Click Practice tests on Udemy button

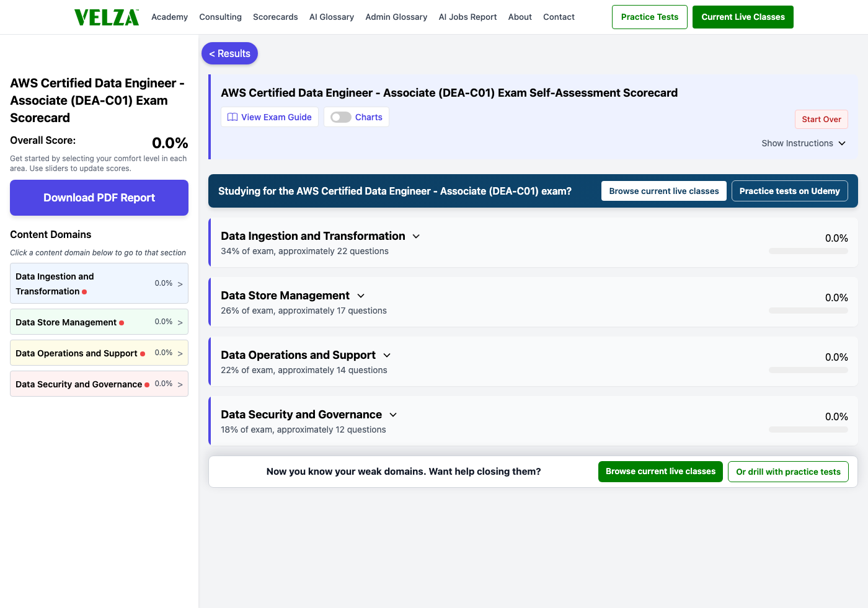click(789, 191)
